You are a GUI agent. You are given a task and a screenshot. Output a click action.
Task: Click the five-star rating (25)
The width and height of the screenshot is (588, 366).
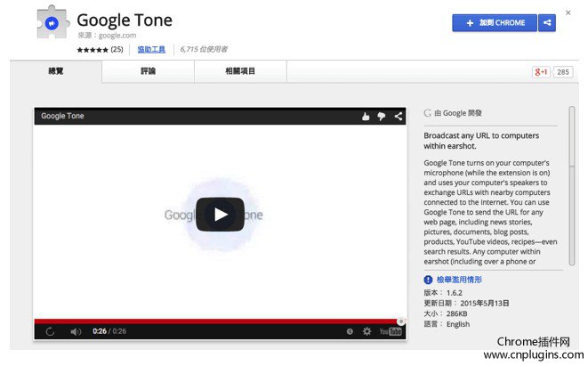click(100, 50)
